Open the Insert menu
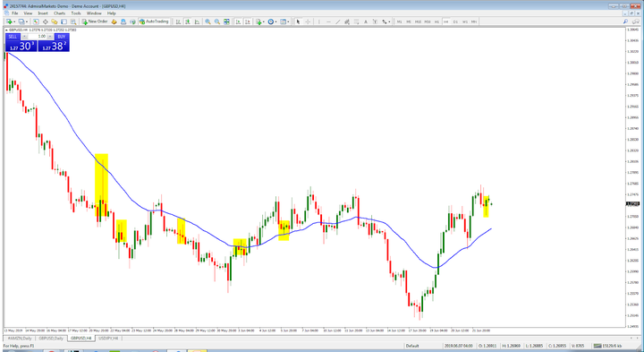644x352 pixels. [x=43, y=13]
